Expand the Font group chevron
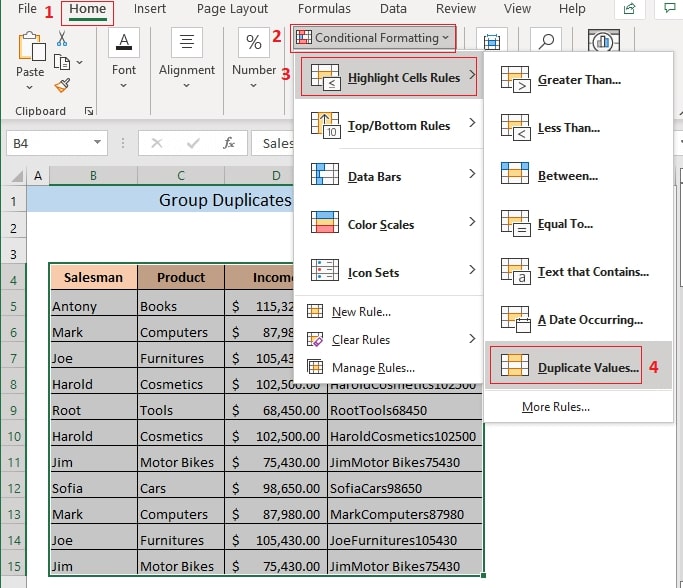The image size is (683, 588). click(123, 85)
